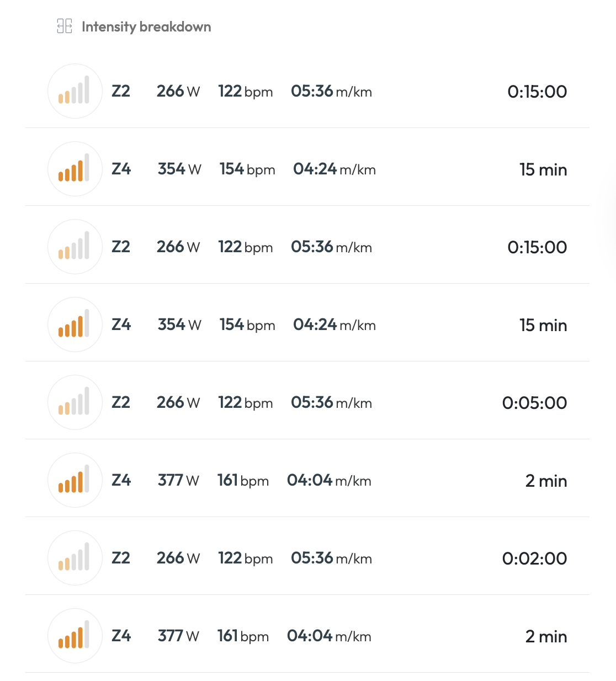
Task: Click the 0:05:00 duration value
Action: tap(534, 403)
